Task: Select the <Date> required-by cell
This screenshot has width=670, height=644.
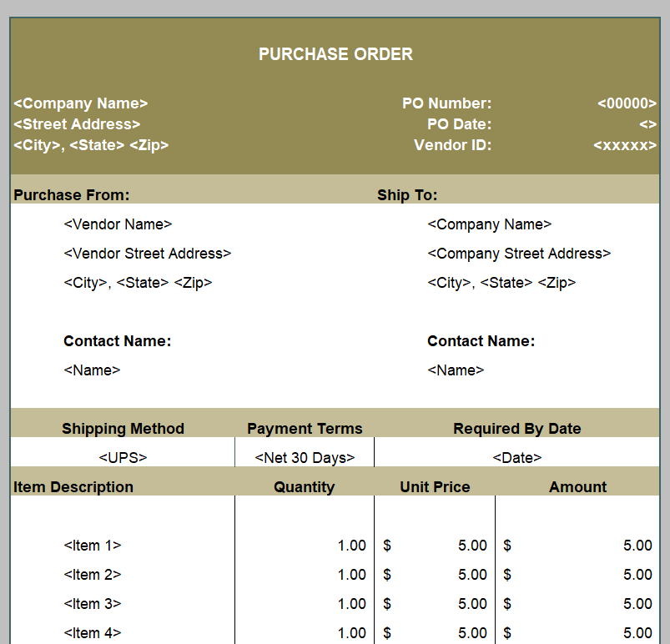Action: tap(517, 458)
